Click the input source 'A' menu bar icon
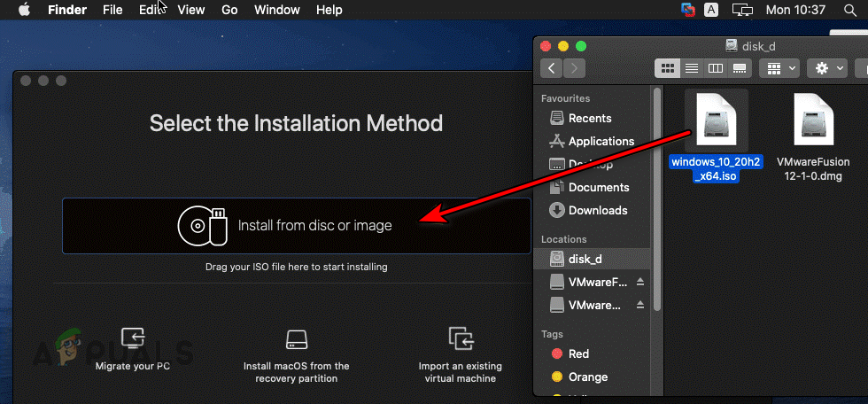Image resolution: width=868 pixels, height=404 pixels. pyautogui.click(x=711, y=10)
